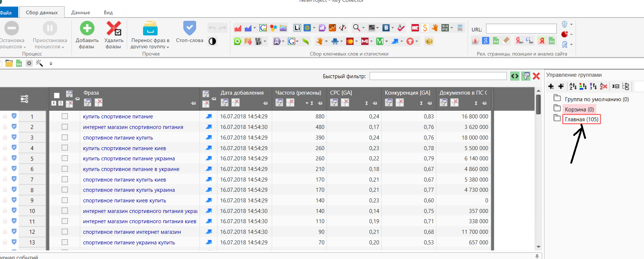
Task: Tick the checkbox in row 5
Action: [65, 159]
